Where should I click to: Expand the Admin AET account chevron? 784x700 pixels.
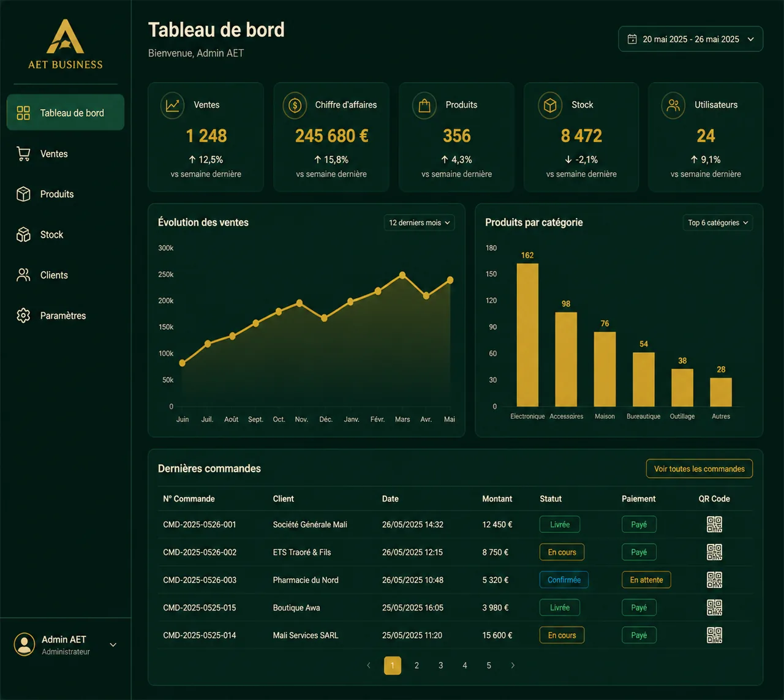(x=113, y=645)
